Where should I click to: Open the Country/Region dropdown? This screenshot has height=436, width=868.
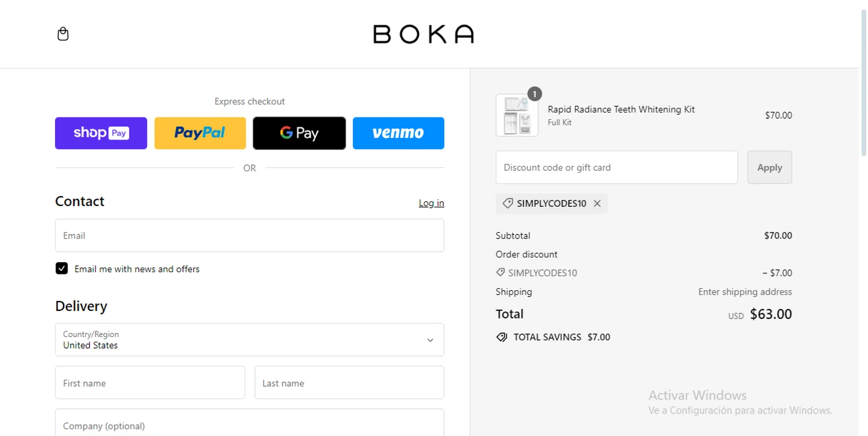pos(249,340)
